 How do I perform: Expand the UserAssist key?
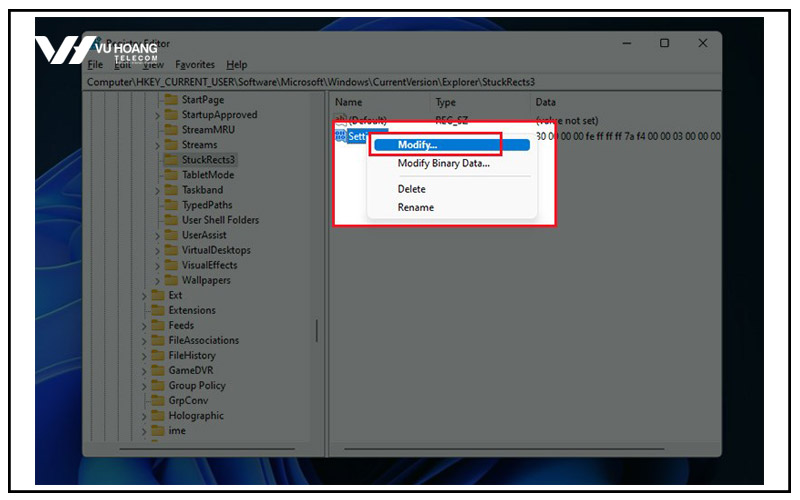157,236
